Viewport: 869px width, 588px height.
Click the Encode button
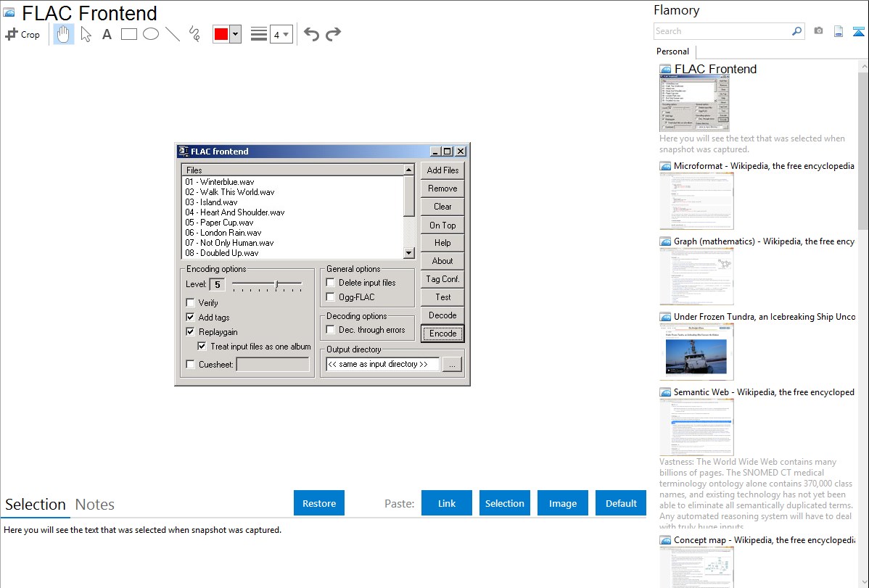point(442,334)
